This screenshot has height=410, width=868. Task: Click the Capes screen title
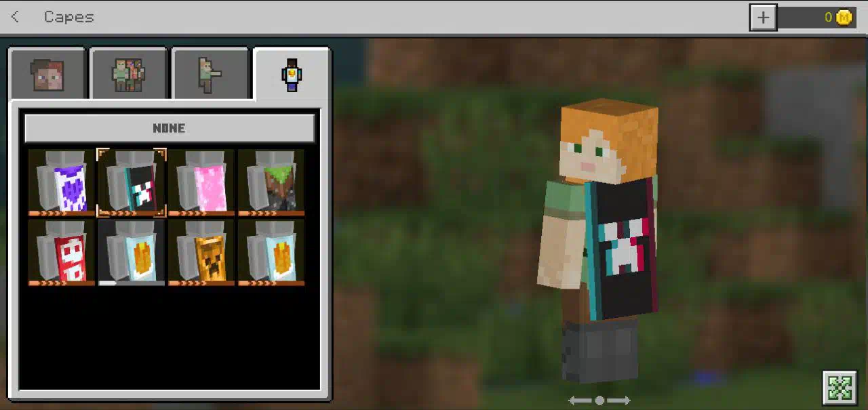[69, 17]
